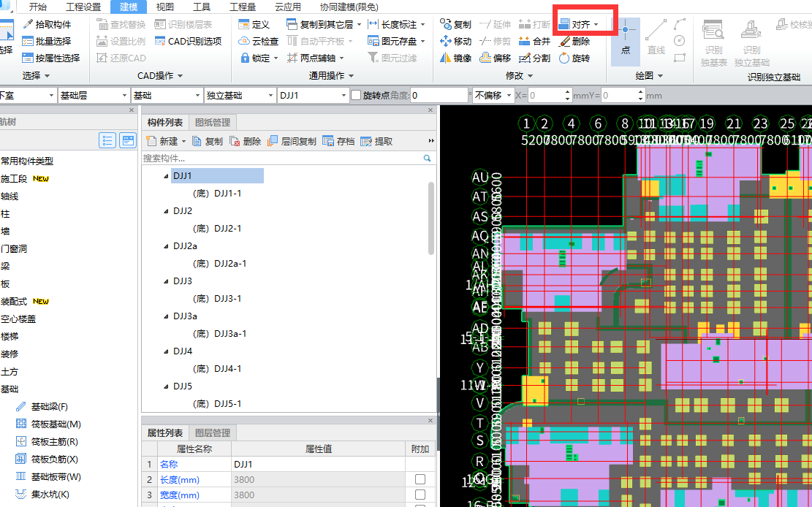
Task: Increase the X offset stepper value
Action: coord(568,92)
